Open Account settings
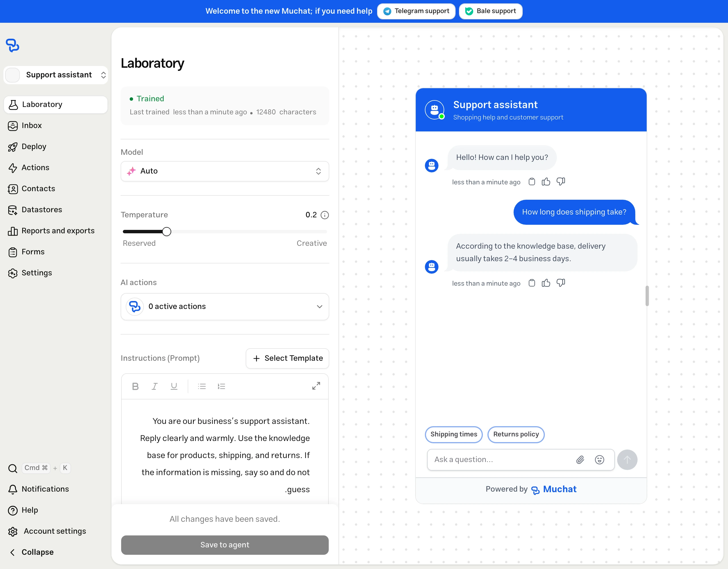 (x=47, y=531)
